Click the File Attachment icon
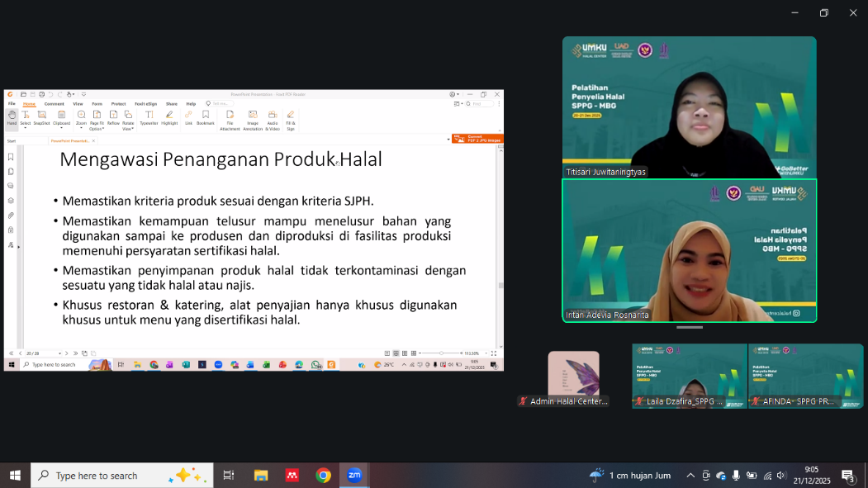Image resolution: width=868 pixels, height=488 pixels. (x=230, y=119)
